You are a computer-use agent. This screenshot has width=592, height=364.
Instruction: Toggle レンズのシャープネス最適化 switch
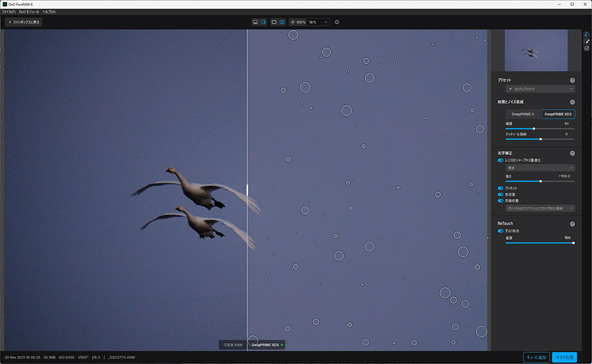pyautogui.click(x=501, y=160)
